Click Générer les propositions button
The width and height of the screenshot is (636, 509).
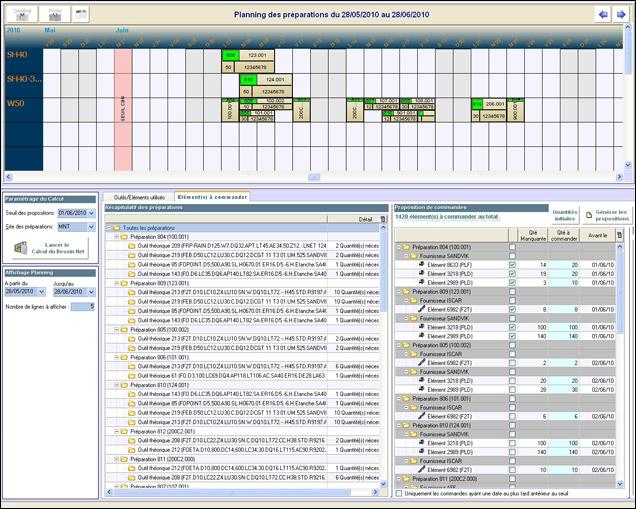pyautogui.click(x=607, y=215)
